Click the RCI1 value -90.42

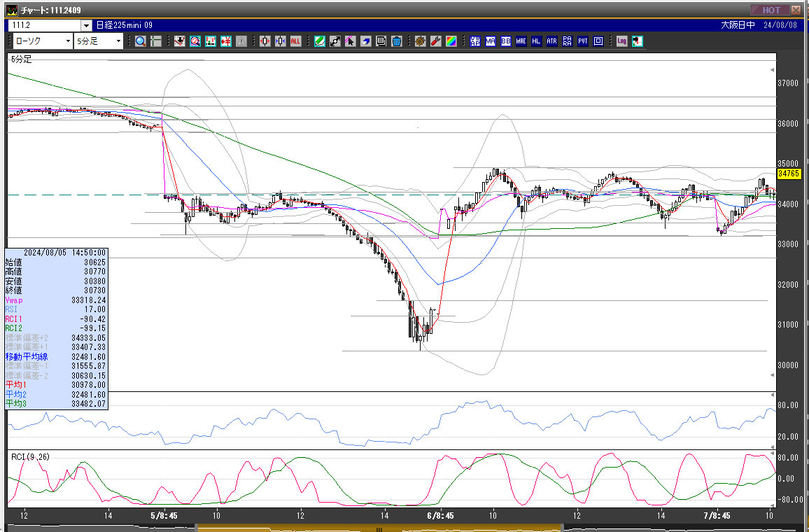click(x=93, y=319)
